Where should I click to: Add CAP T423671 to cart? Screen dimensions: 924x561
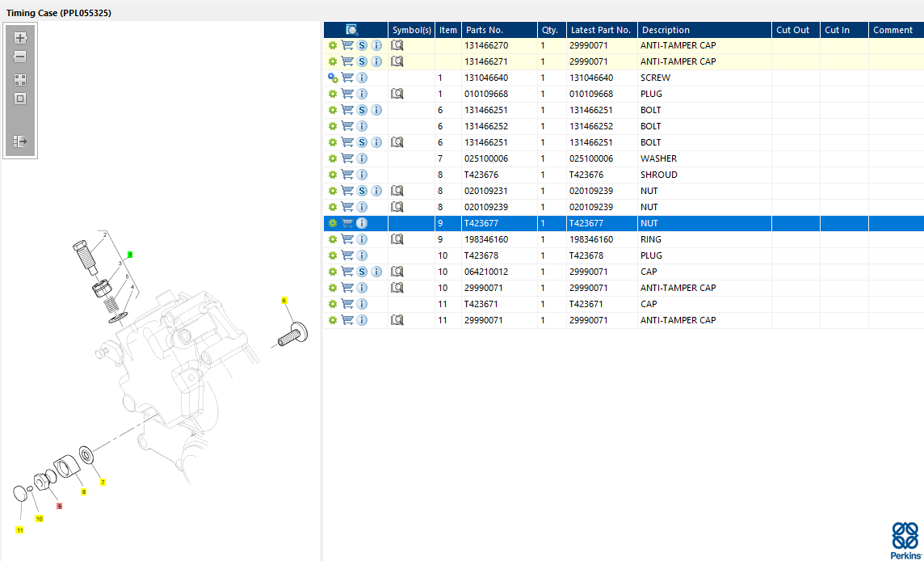pos(347,304)
